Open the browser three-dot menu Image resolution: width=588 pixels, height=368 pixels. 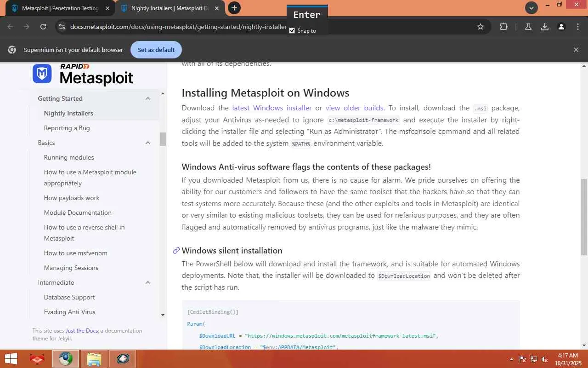point(578,27)
